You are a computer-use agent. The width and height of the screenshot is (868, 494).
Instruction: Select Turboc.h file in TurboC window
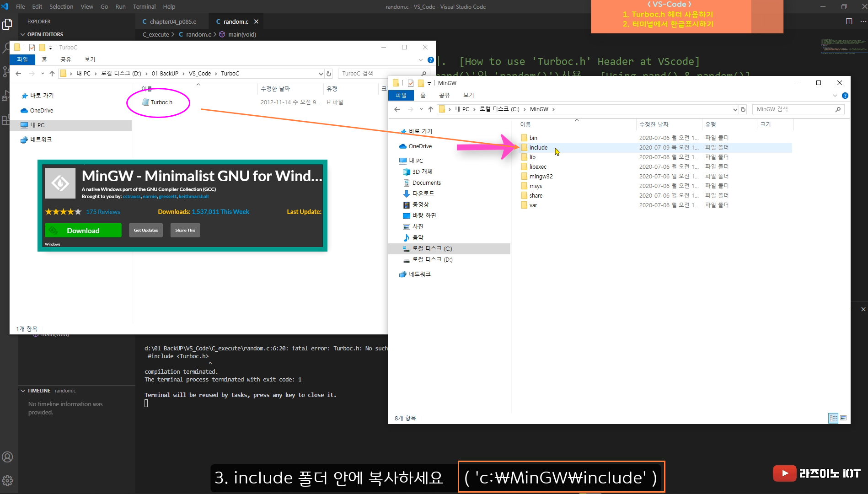(158, 102)
